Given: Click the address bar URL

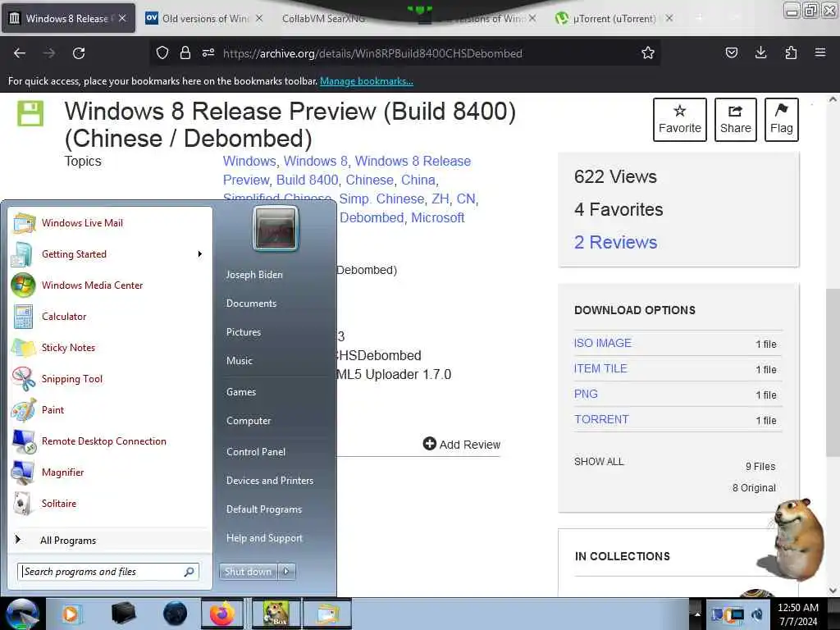Looking at the screenshot, I should [x=372, y=53].
